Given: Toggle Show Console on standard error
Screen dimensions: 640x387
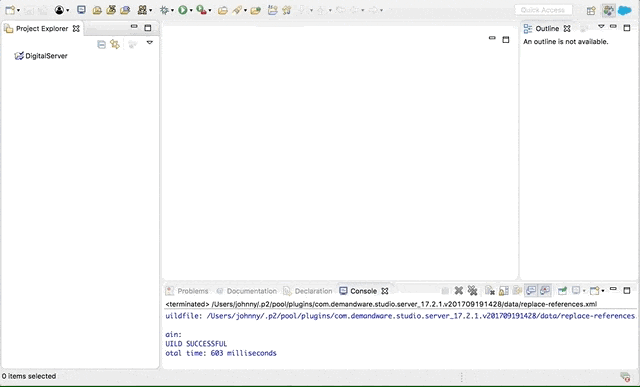Looking at the screenshot, I should [x=545, y=291].
